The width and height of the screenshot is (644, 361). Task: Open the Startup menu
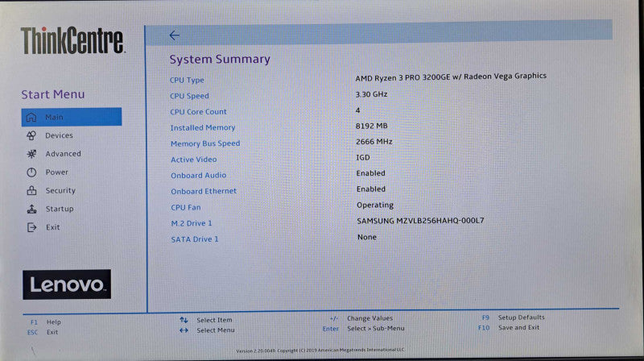60,209
